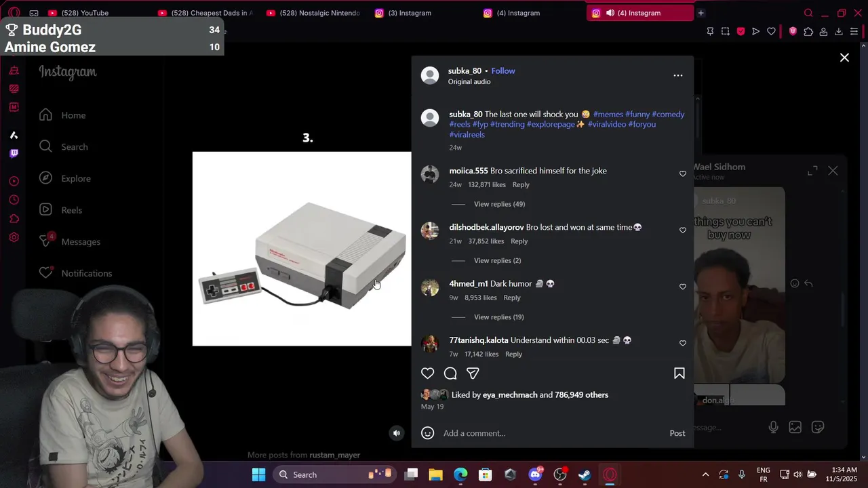Open the ENG FR language switcher
868x488 pixels.
pos(763,474)
